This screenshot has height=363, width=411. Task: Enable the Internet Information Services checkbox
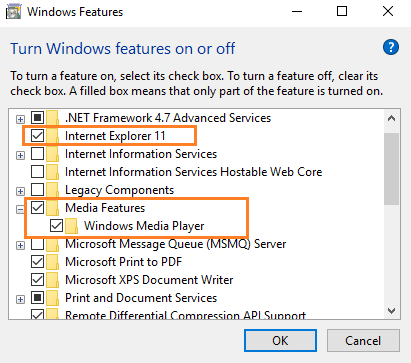tap(37, 154)
